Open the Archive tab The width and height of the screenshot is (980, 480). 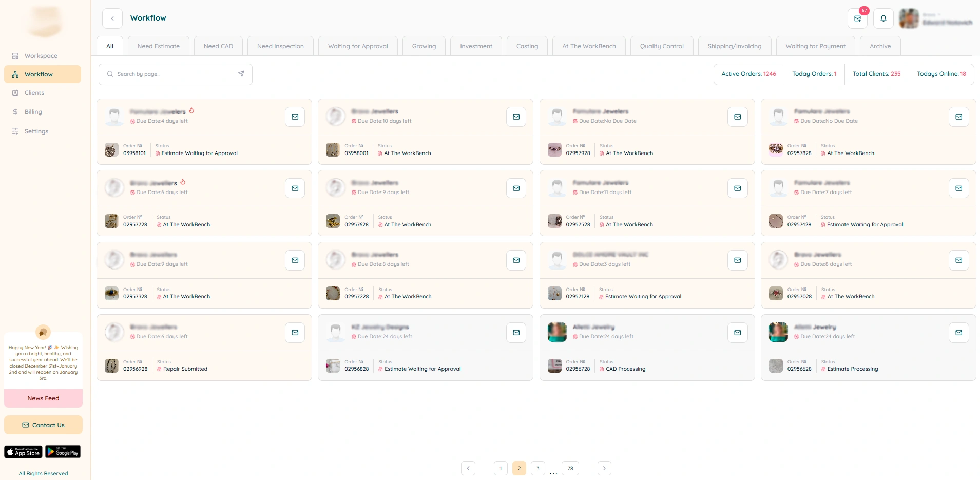(880, 46)
